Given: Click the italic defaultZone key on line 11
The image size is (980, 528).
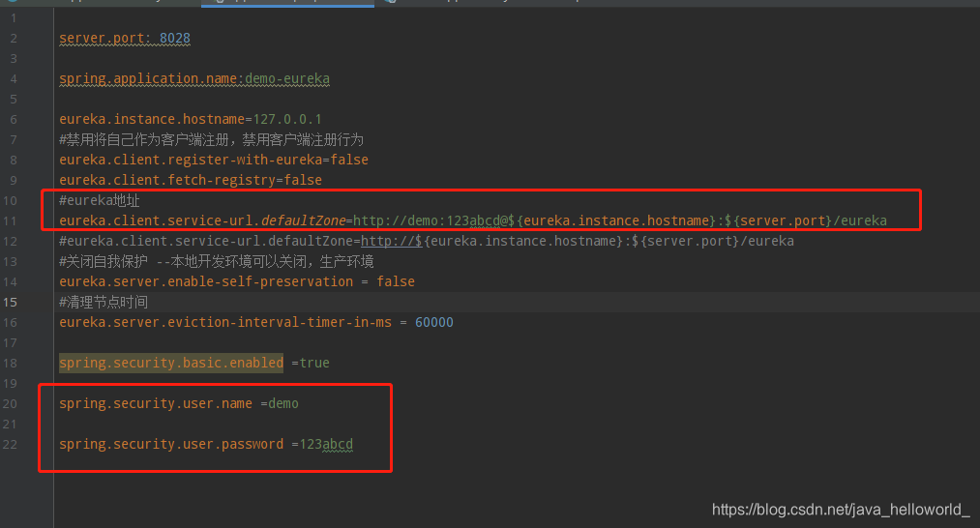Looking at the screenshot, I should tap(303, 220).
